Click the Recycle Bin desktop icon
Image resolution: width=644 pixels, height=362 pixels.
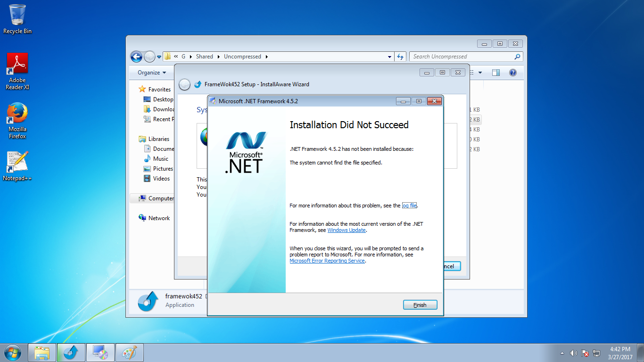point(17,19)
